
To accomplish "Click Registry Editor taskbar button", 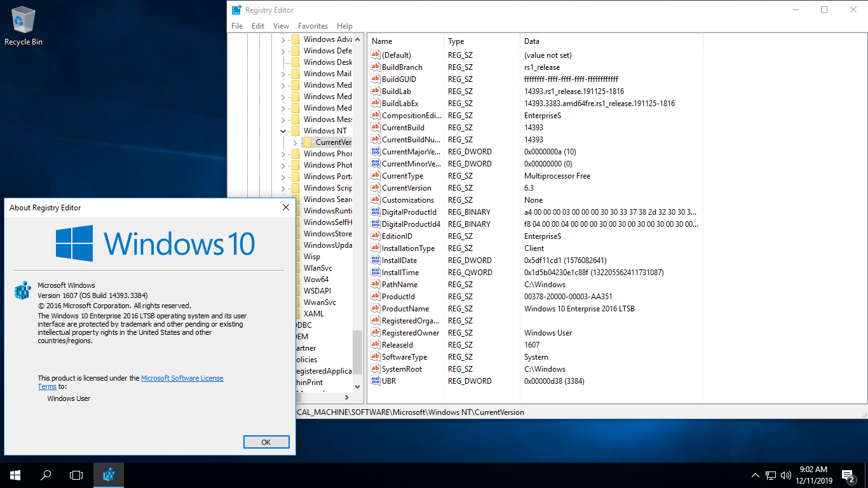I will (109, 475).
